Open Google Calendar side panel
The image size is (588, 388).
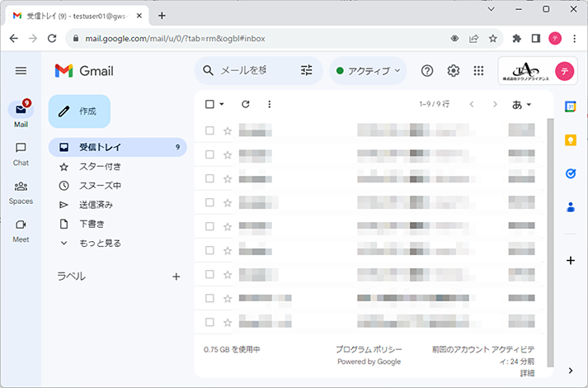click(571, 106)
